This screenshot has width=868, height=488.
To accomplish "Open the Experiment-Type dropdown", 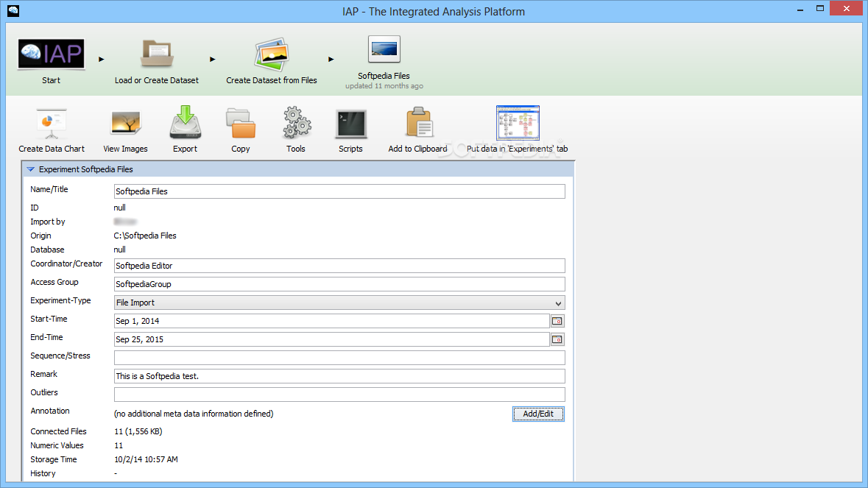I will pyautogui.click(x=339, y=303).
